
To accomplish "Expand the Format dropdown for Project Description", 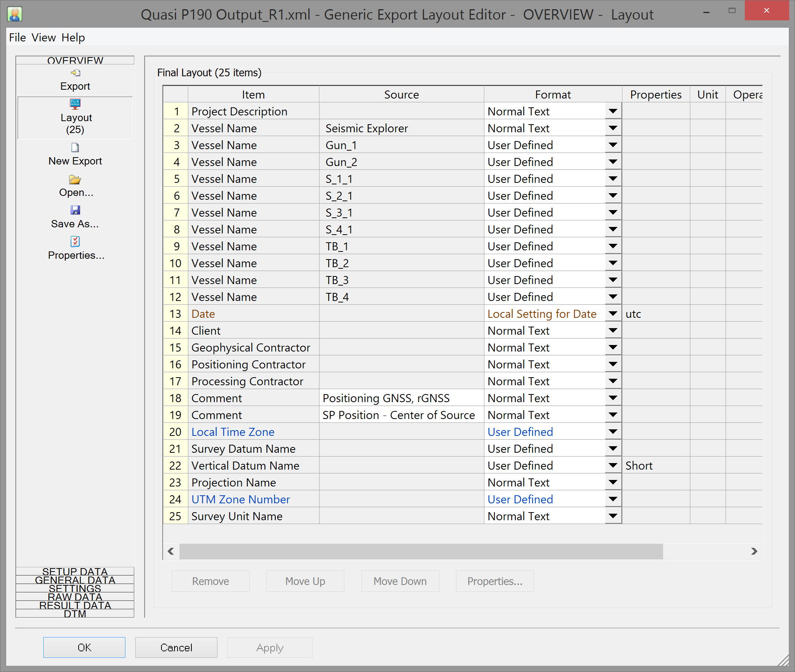I will (613, 112).
